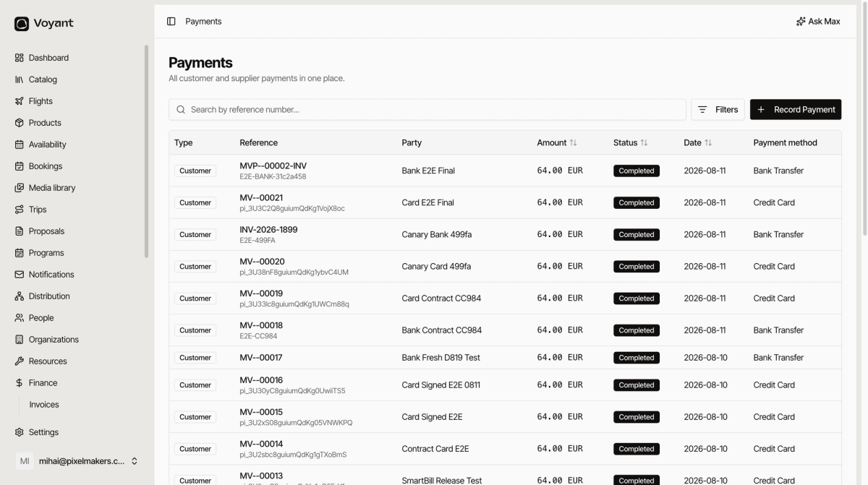Click the Filters lines icon
This screenshot has height=485, width=868.
[x=702, y=110]
